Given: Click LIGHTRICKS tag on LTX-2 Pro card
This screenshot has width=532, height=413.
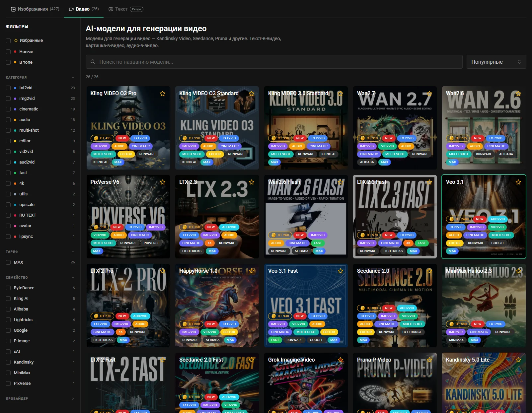Looking at the screenshot, I should (x=103, y=340).
